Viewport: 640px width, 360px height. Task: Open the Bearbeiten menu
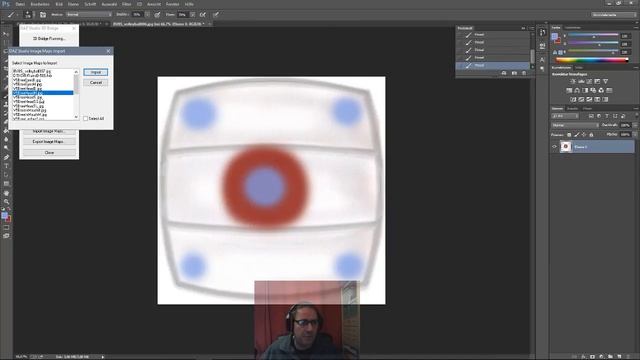pos(40,4)
